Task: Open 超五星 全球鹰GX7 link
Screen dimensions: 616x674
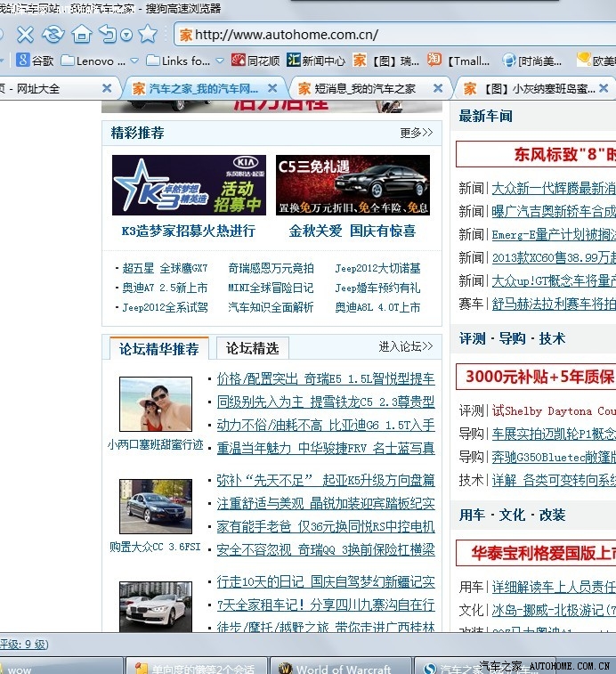Action: pos(165,268)
